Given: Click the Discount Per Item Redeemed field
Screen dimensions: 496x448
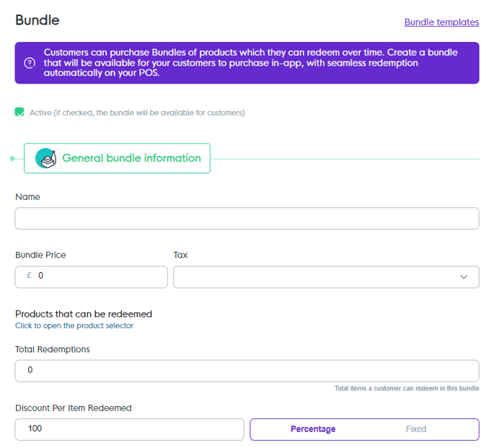Looking at the screenshot, I should click(130, 429).
